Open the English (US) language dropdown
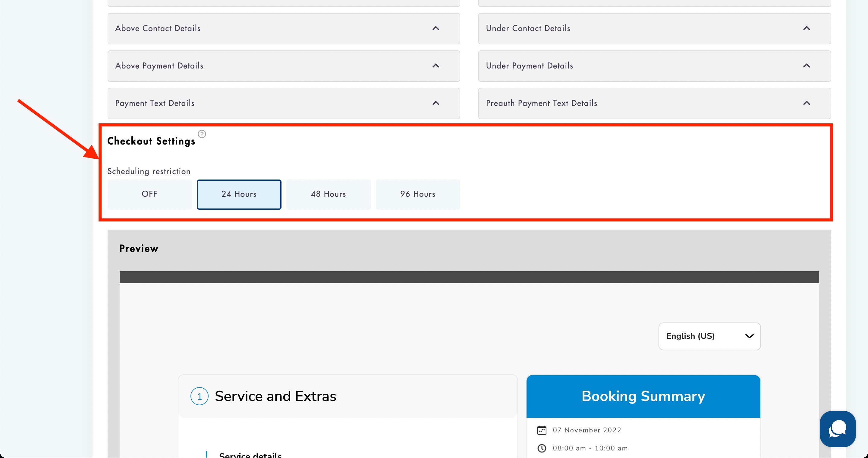Viewport: 868px width, 458px height. (710, 336)
